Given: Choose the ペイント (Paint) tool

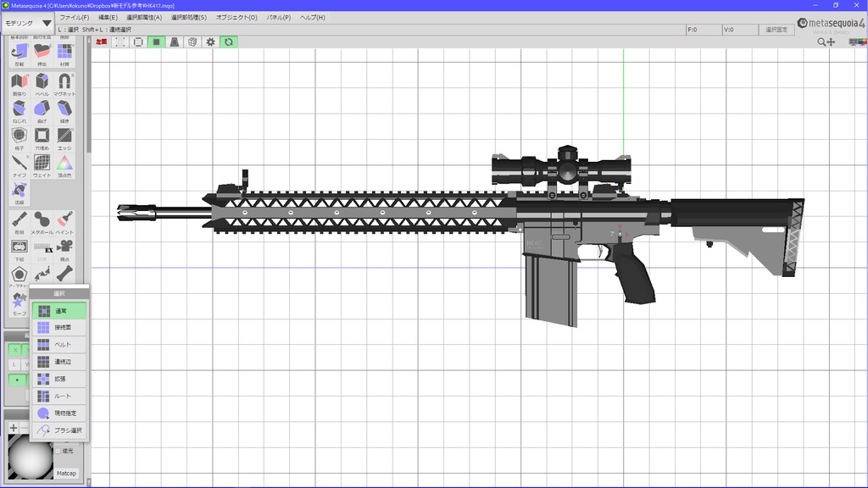Looking at the screenshot, I should (x=64, y=221).
